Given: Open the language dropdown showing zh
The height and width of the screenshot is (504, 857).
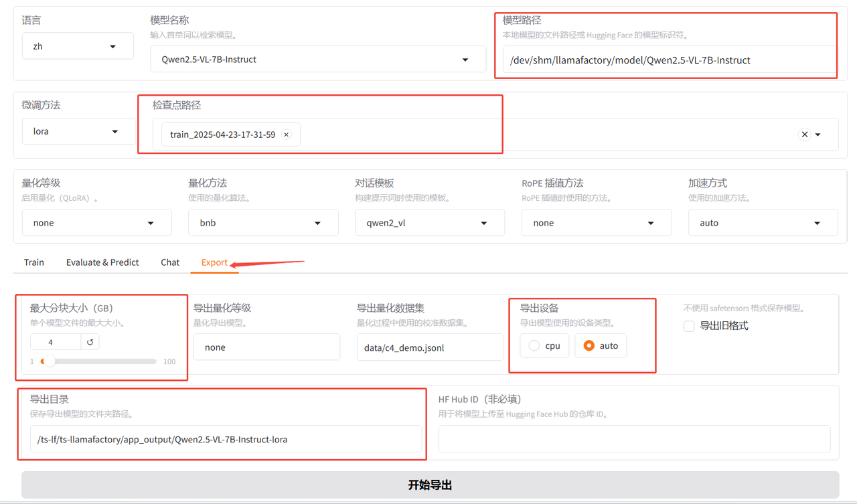Looking at the screenshot, I should 78,46.
